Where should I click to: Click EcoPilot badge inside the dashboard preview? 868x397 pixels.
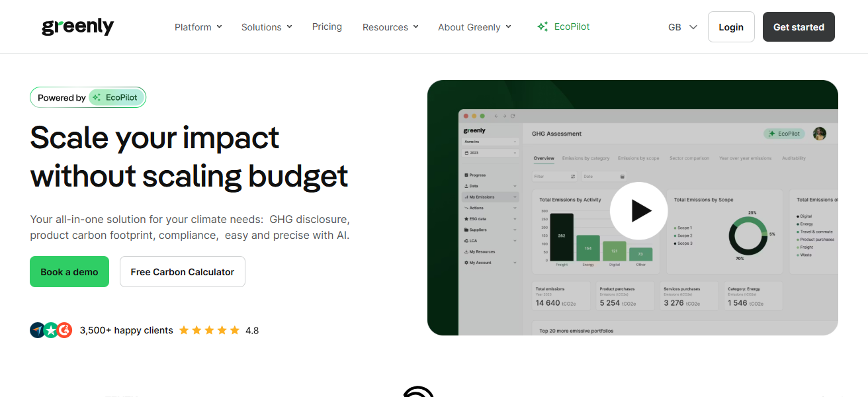pos(783,134)
